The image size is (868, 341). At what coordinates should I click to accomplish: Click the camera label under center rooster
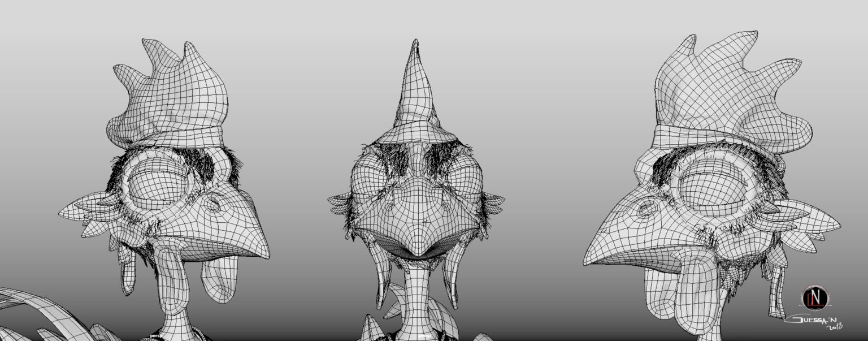(424, 336)
